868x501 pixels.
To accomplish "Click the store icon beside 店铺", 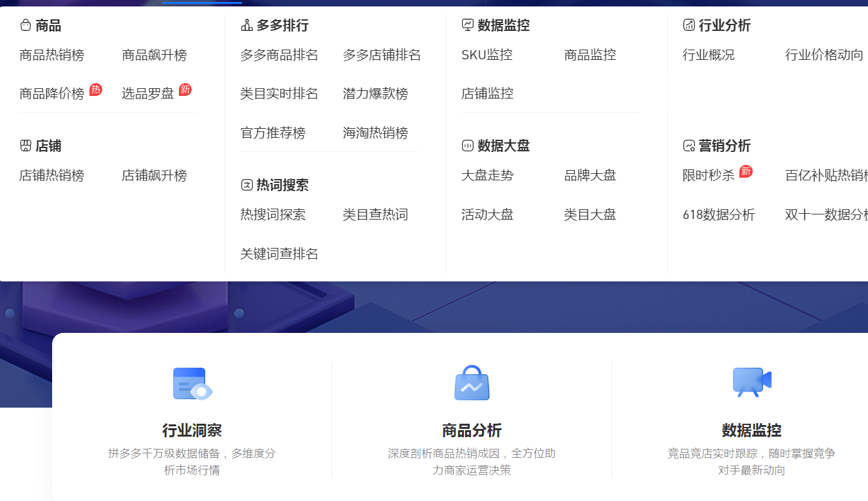I will (x=26, y=146).
